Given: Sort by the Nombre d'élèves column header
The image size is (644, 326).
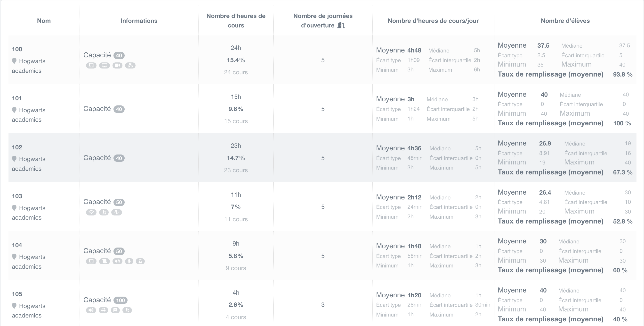Looking at the screenshot, I should click(565, 21).
